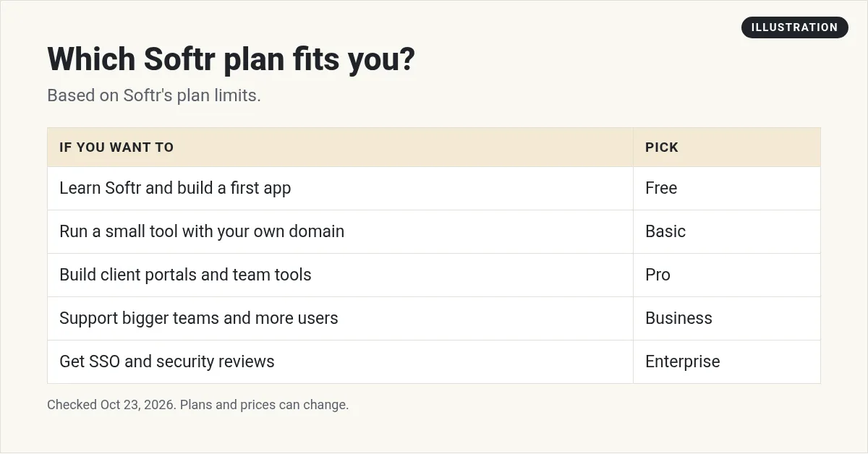Select the heading 'Which Softr plan fits you?'

pyautogui.click(x=231, y=59)
